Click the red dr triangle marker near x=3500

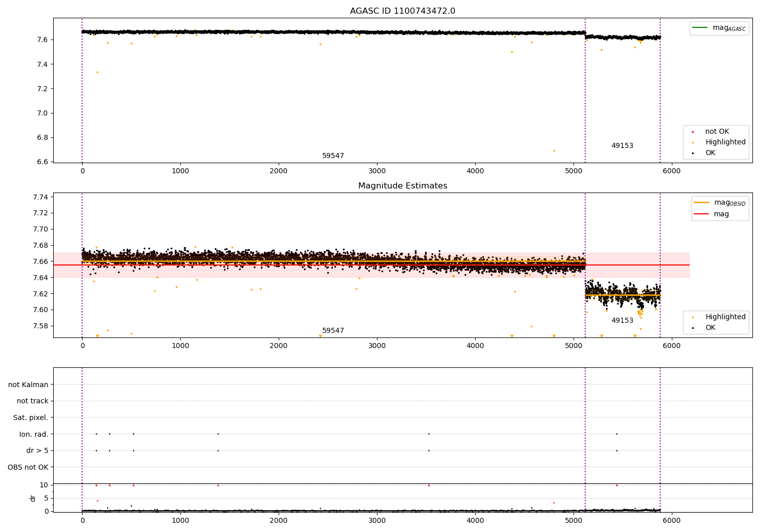click(x=429, y=485)
